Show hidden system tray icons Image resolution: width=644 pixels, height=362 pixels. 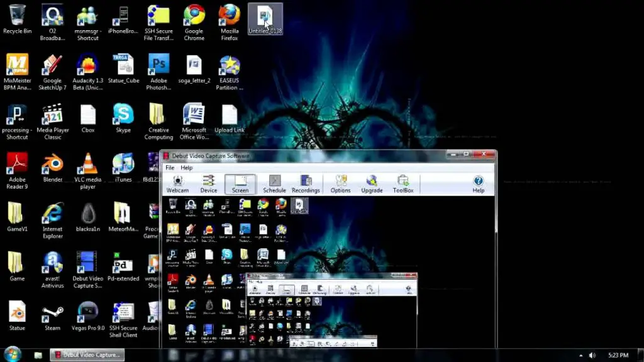point(580,356)
